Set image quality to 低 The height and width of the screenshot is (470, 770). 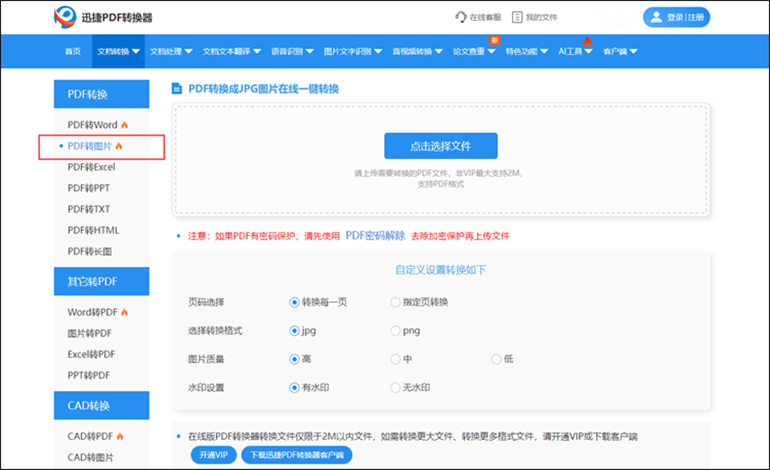[496, 359]
